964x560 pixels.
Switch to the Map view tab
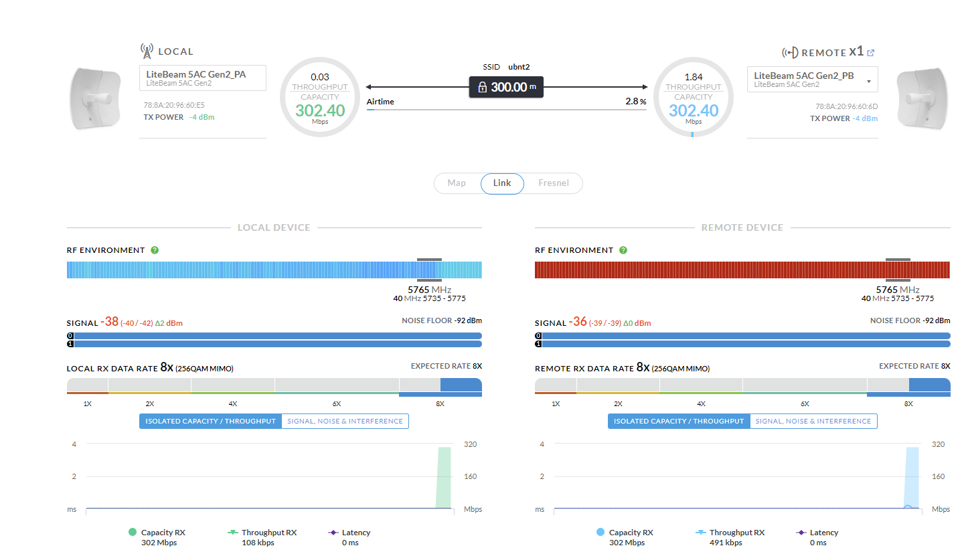pyautogui.click(x=457, y=183)
